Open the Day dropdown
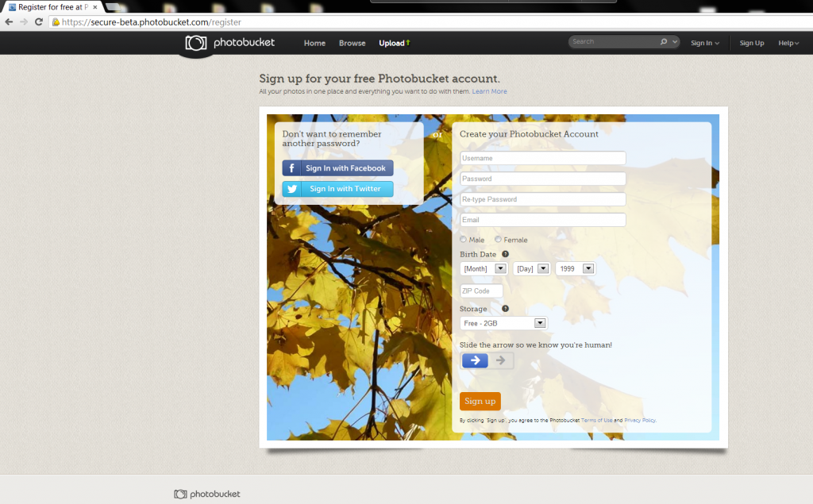 point(531,268)
